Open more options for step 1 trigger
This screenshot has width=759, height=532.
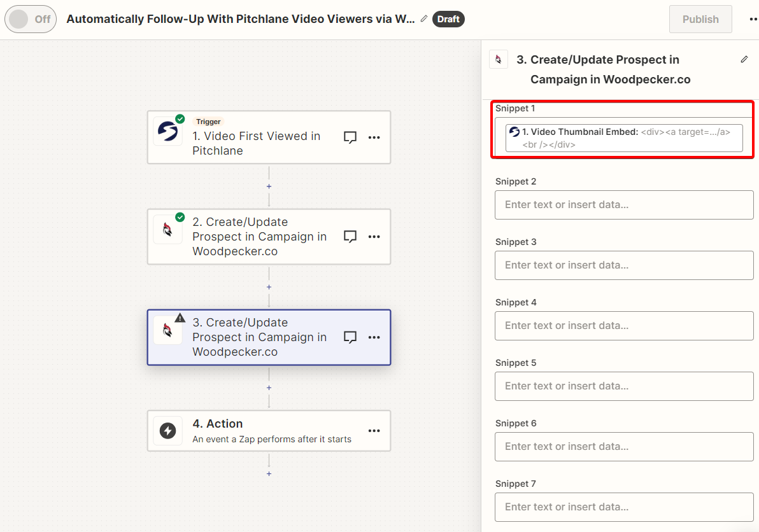click(x=374, y=137)
